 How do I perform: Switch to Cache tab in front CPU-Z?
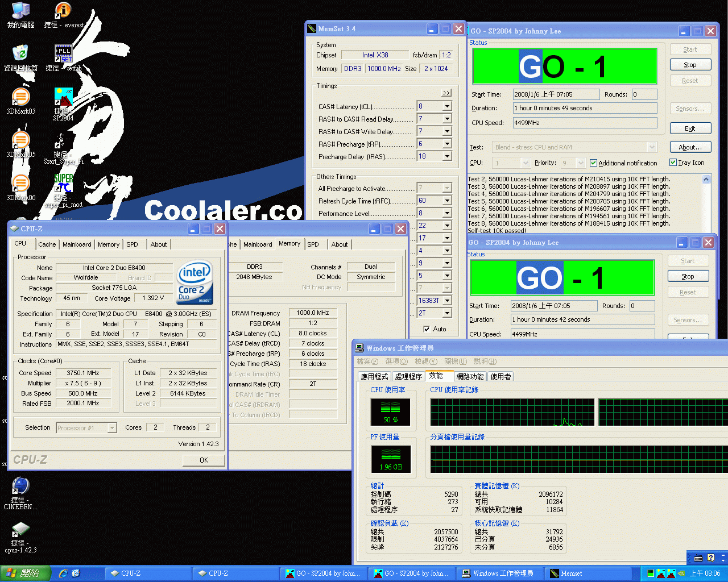(x=47, y=244)
